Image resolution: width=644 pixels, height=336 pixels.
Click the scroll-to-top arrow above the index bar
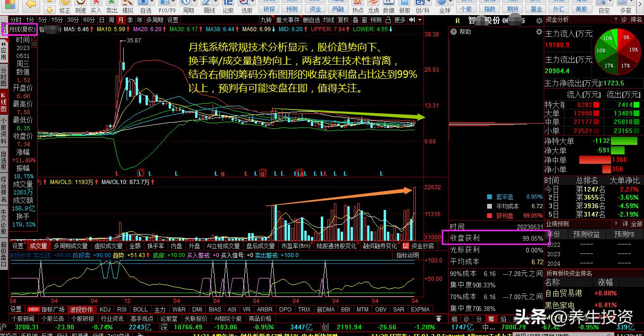tap(439, 319)
